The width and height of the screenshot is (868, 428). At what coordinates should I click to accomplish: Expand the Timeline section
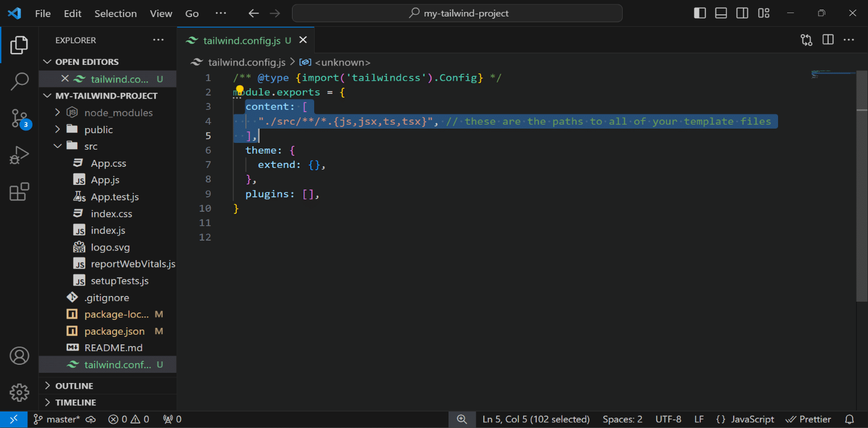click(108, 402)
